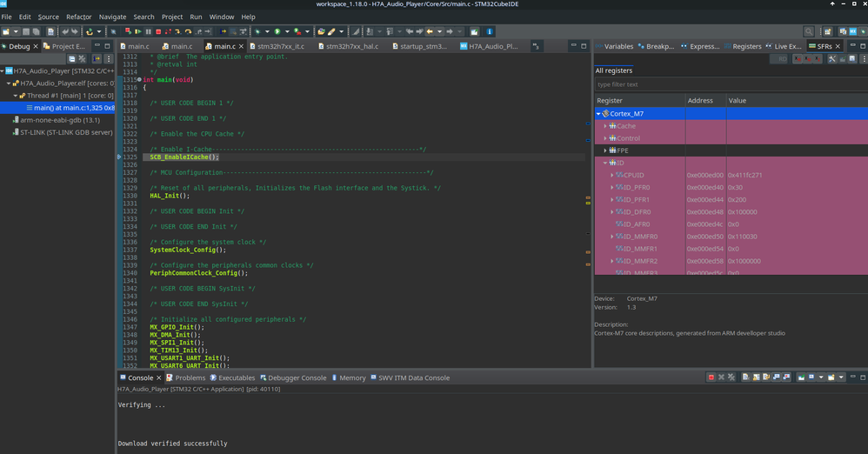Screen dimensions: 868x454
Task: Click the 'type filter text' field in SFRs
Action: pyautogui.click(x=731, y=84)
